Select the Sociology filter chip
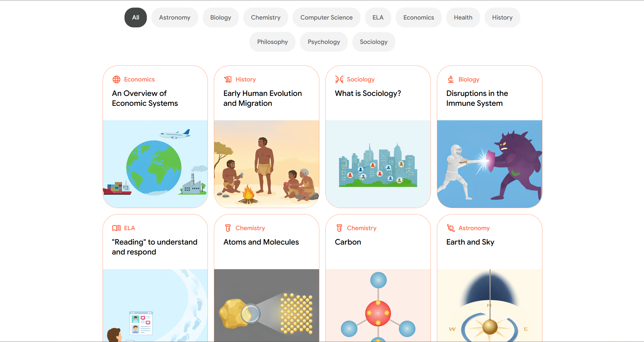The image size is (644, 342). (373, 42)
